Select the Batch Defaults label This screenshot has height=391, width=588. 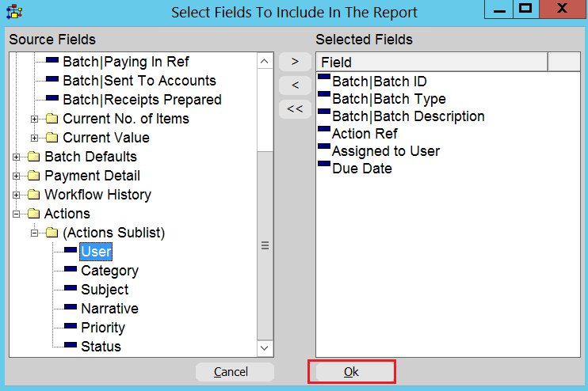tap(91, 157)
